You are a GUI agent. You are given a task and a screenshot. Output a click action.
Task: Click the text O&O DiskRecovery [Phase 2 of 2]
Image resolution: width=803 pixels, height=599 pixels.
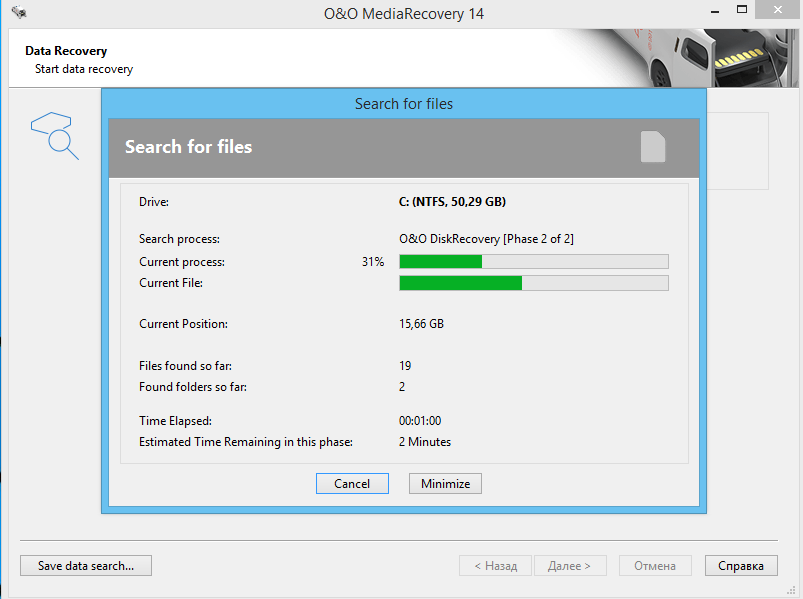click(x=486, y=239)
